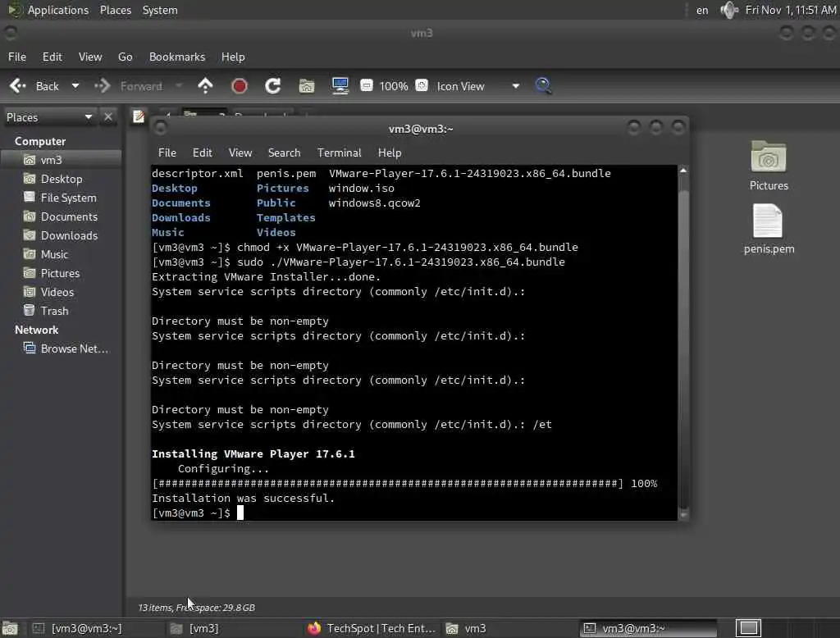Open the Applications menu in top panel

pos(48,10)
